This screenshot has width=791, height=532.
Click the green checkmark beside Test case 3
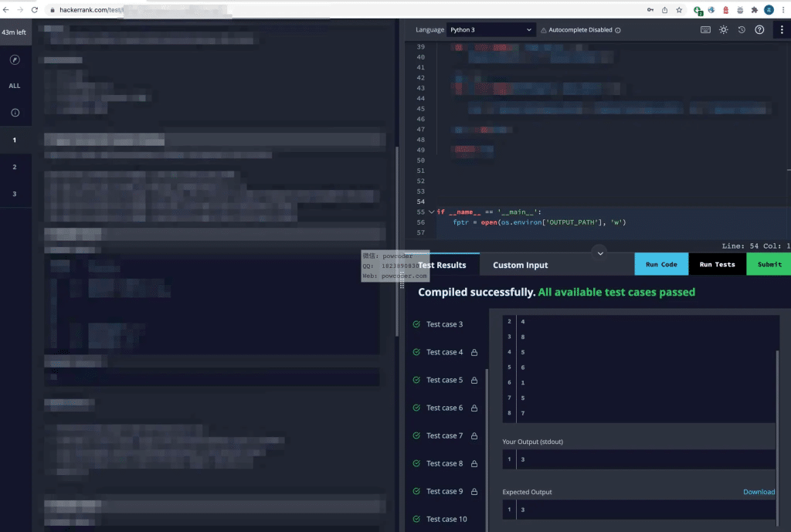tap(416, 324)
